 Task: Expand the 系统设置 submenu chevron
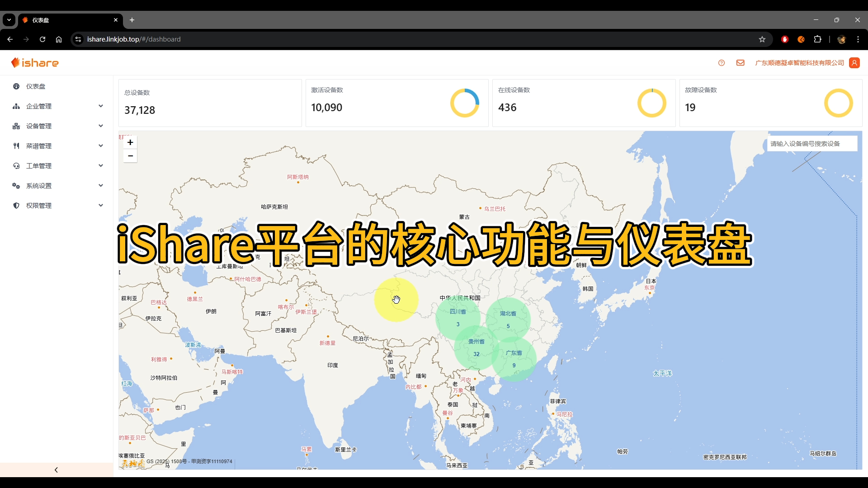(100, 185)
